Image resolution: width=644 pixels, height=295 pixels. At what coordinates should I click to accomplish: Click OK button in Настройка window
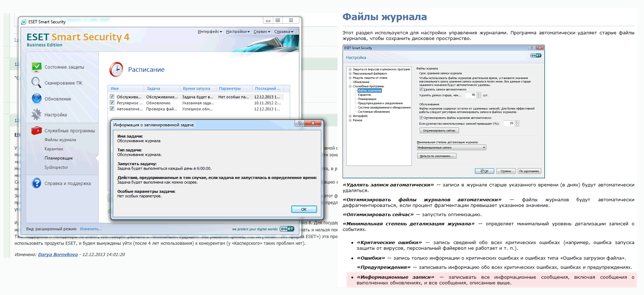point(484,171)
